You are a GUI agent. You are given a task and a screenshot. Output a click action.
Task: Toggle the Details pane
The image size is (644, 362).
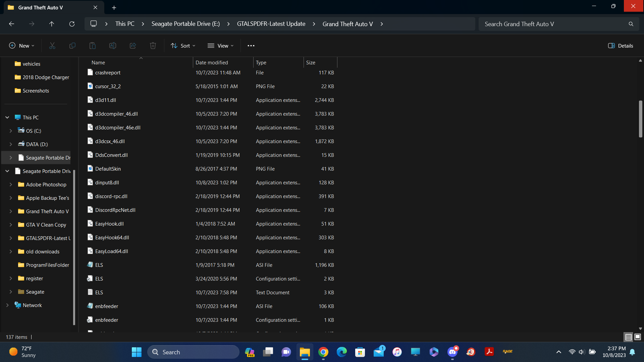(x=621, y=46)
